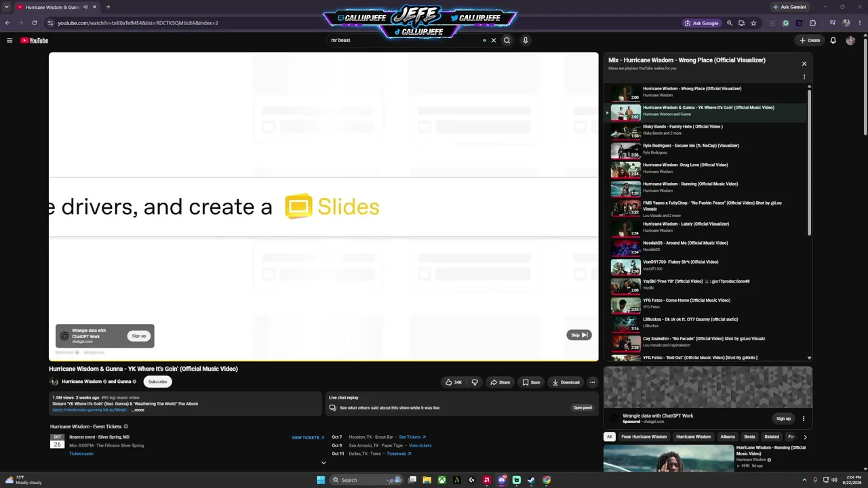Open YouTube notifications bell
The image size is (868, 488).
tap(833, 41)
